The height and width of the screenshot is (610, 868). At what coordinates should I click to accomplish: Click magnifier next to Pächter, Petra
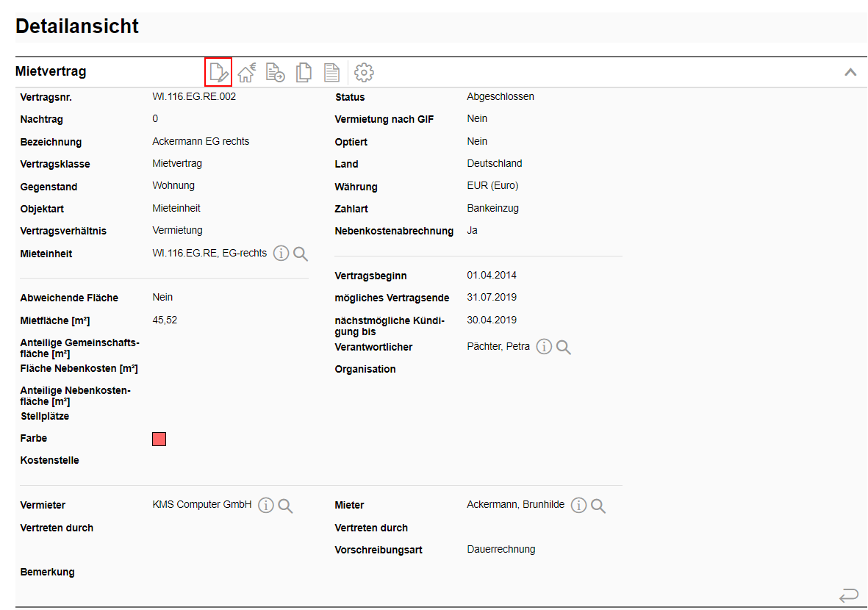tap(564, 347)
